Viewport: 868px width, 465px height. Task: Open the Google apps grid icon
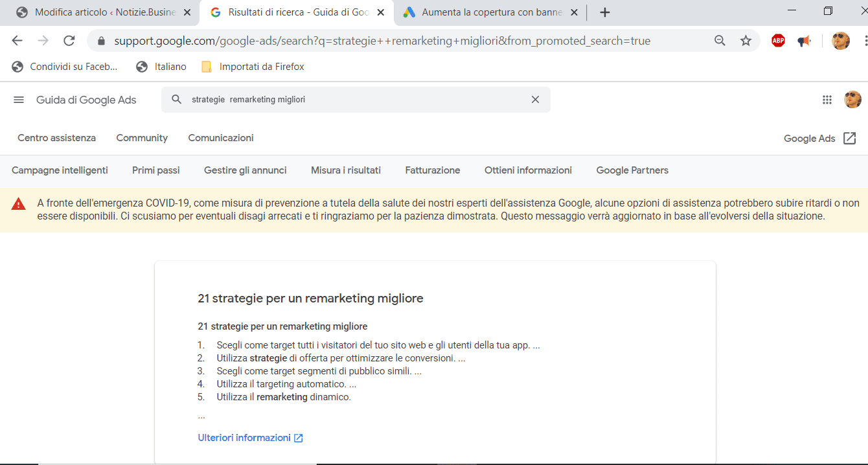pos(827,100)
